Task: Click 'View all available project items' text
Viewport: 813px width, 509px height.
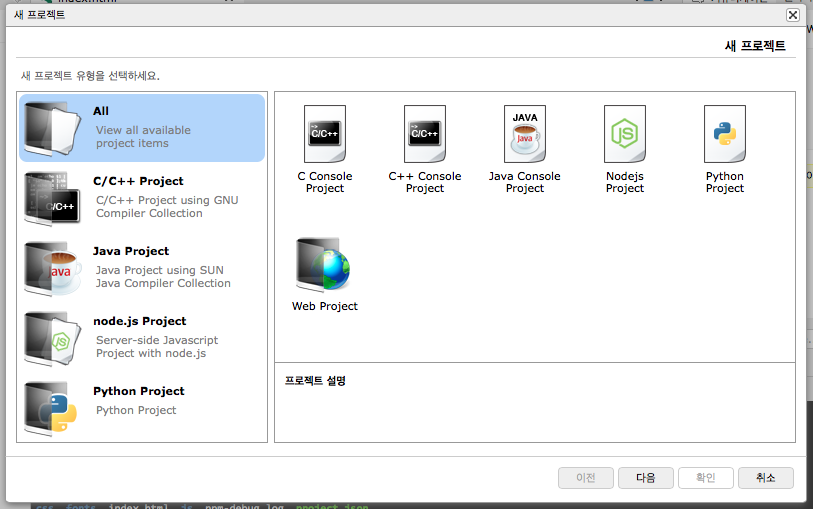Action: point(143,136)
